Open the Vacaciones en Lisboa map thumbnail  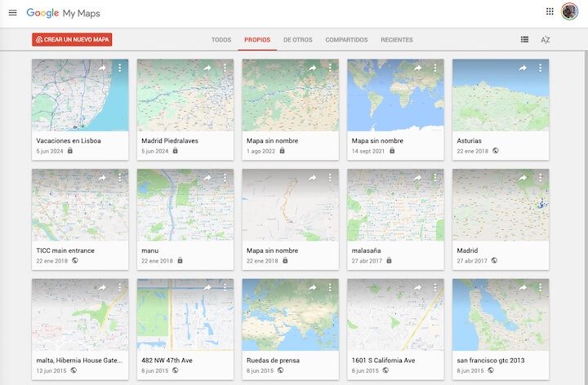[80, 95]
